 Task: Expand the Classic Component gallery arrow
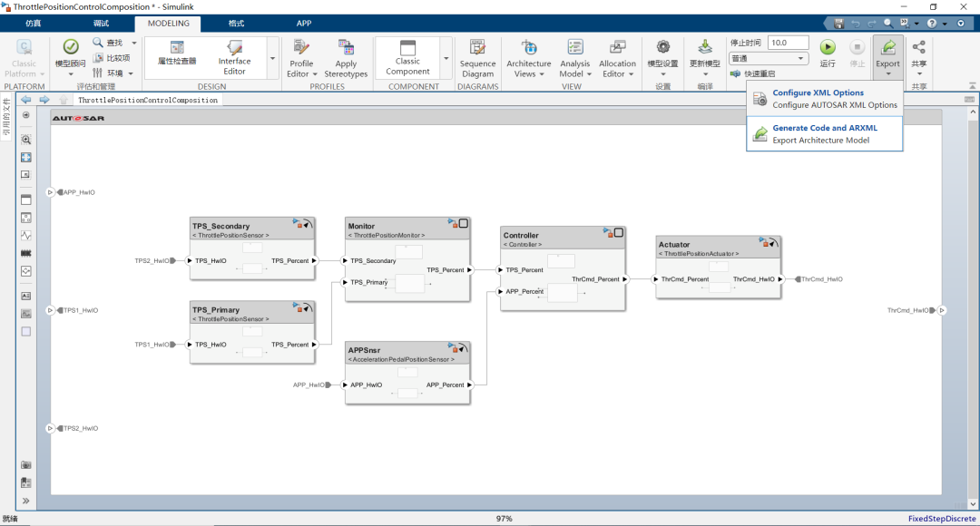click(x=446, y=58)
